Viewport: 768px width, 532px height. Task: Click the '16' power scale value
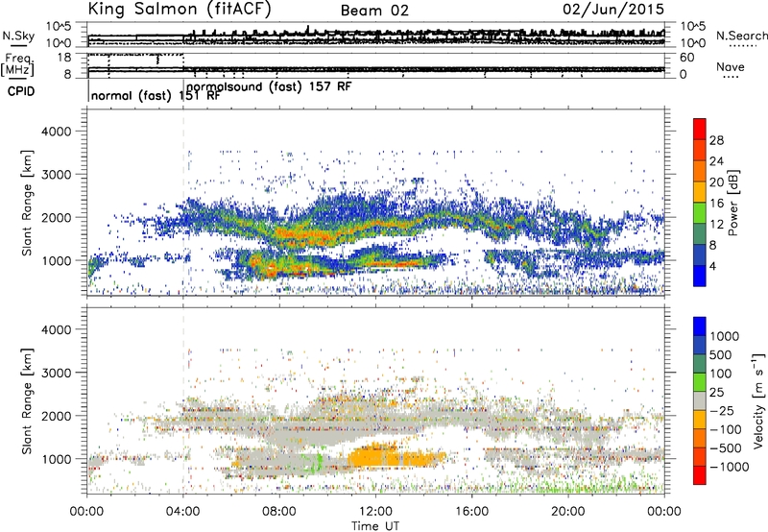click(x=716, y=204)
